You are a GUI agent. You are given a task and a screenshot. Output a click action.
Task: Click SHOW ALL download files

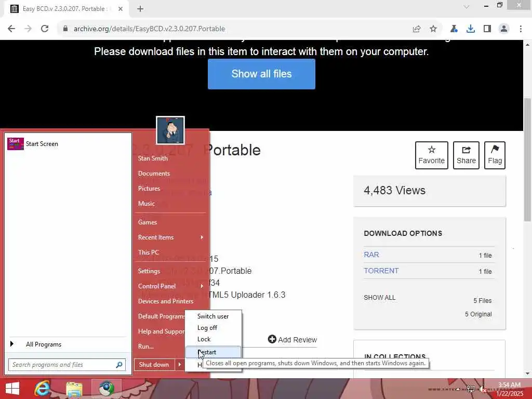[379, 298]
